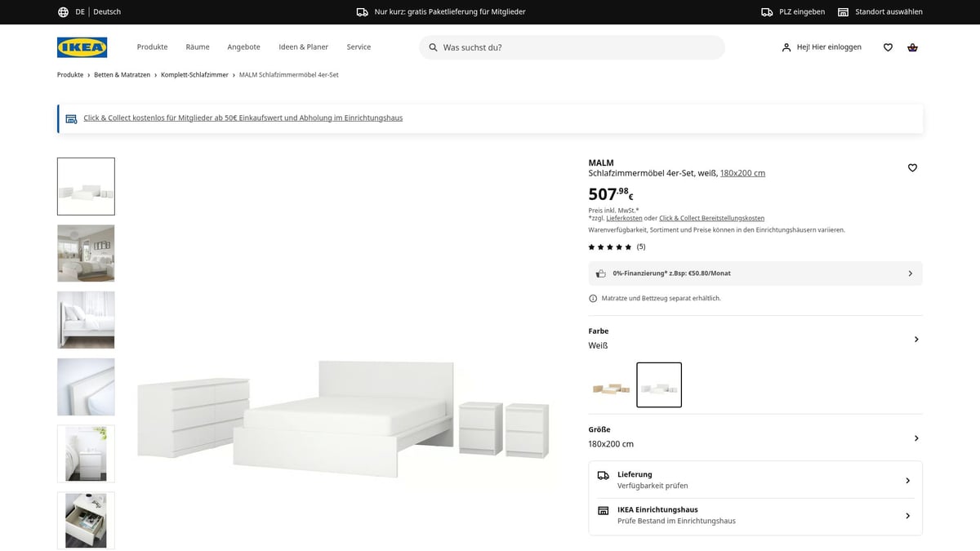The height and width of the screenshot is (551, 980).
Task: Click the gift icon beside 0%-Finanzierung
Action: 600,273
